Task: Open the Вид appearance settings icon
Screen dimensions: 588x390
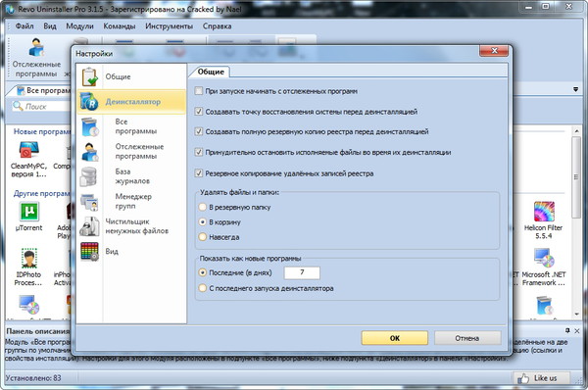Action: 89,251
